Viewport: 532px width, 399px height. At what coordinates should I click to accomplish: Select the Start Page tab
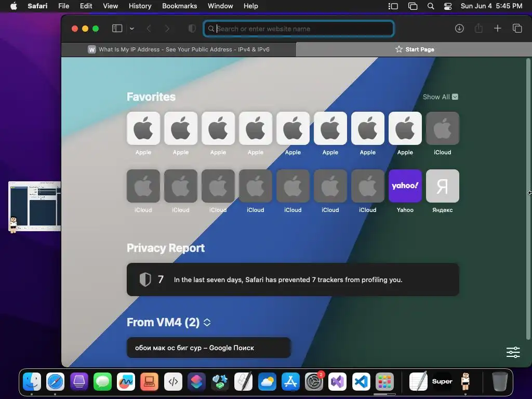coord(414,49)
